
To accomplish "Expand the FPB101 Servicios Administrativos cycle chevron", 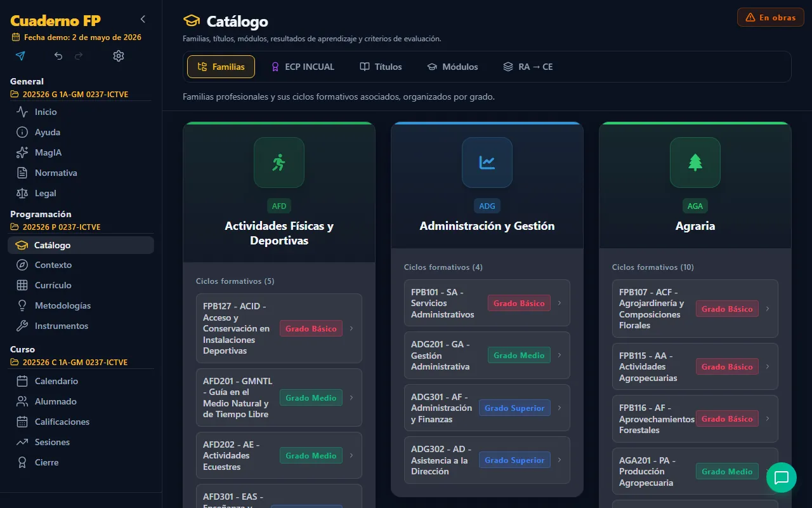I will (x=560, y=303).
